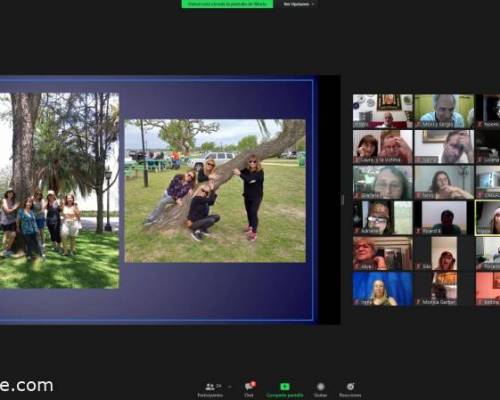
Task: Click the tree-leaning photo in shared slide
Action: coord(215,191)
